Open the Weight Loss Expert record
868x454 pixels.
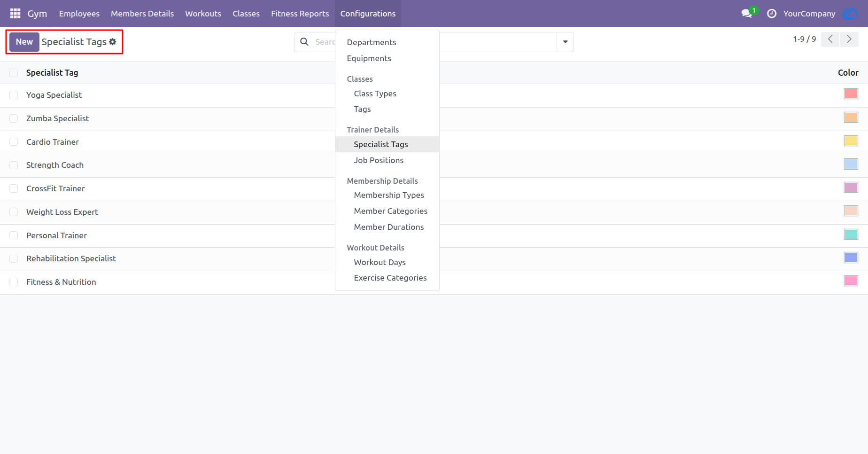62,212
